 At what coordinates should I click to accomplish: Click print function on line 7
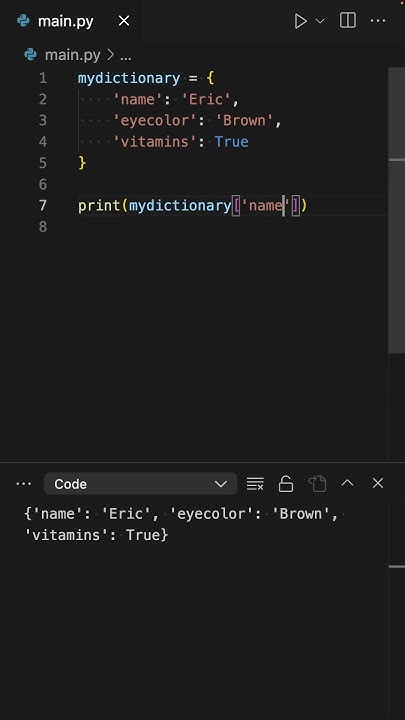coord(99,206)
